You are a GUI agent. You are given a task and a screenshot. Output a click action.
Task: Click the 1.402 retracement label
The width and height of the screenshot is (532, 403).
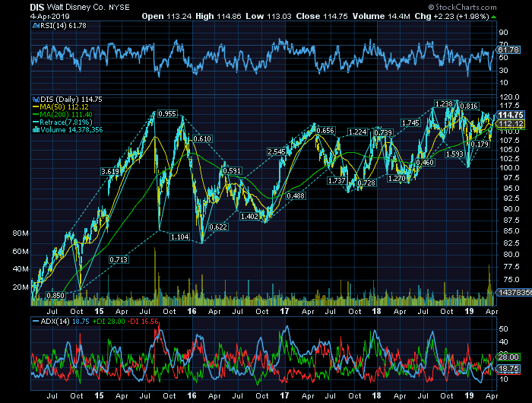(x=249, y=216)
